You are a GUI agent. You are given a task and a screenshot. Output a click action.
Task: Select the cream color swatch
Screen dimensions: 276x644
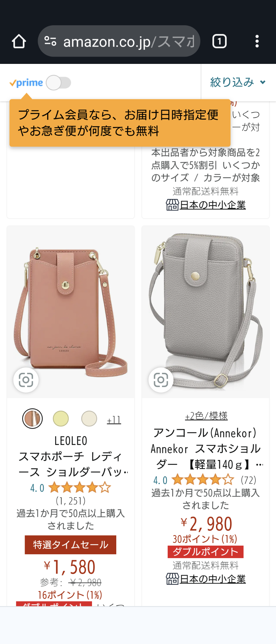coord(89,418)
